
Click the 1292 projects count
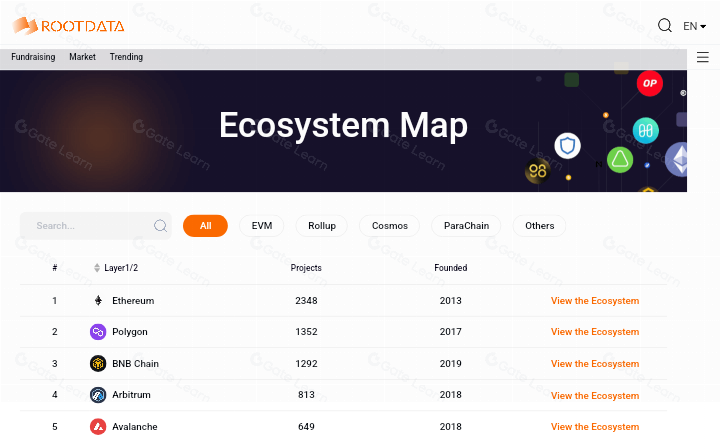tap(306, 364)
